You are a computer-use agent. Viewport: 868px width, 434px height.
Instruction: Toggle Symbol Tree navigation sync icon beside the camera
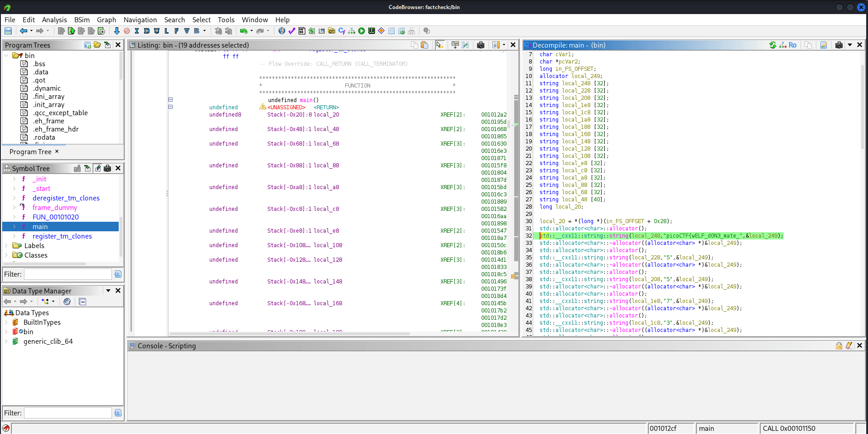tap(98, 168)
